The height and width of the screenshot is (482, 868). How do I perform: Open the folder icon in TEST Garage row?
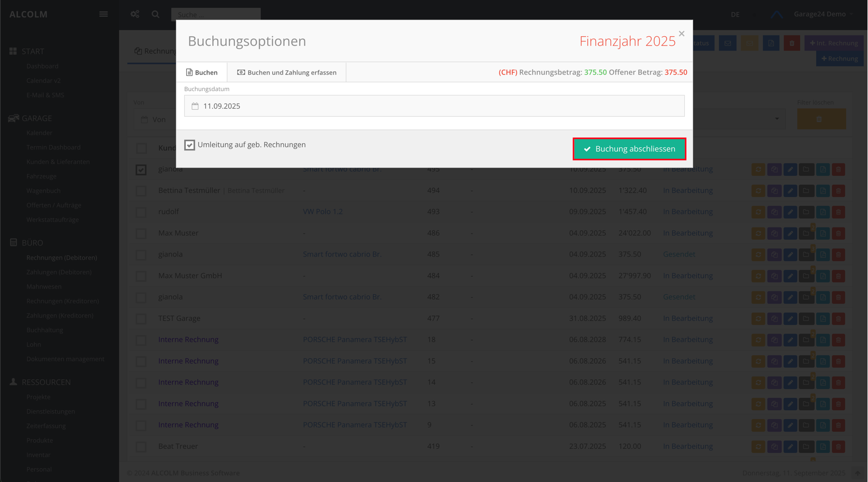(806, 319)
